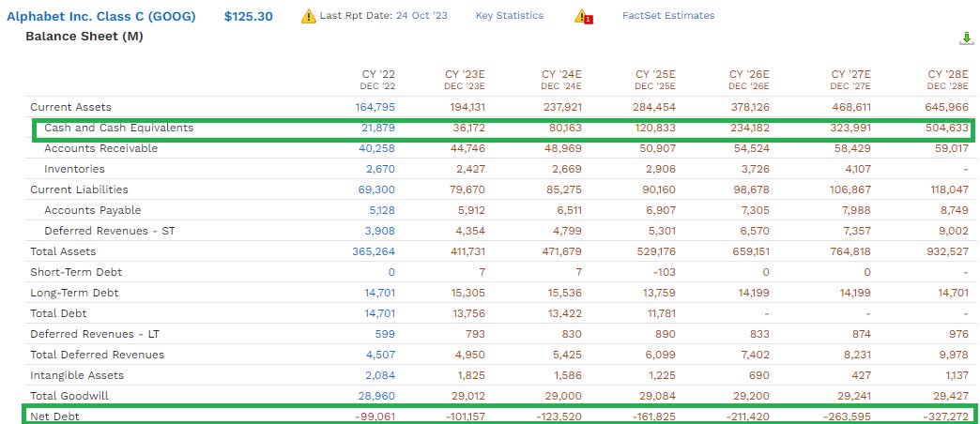Click the Current Assets row label

tap(70, 107)
